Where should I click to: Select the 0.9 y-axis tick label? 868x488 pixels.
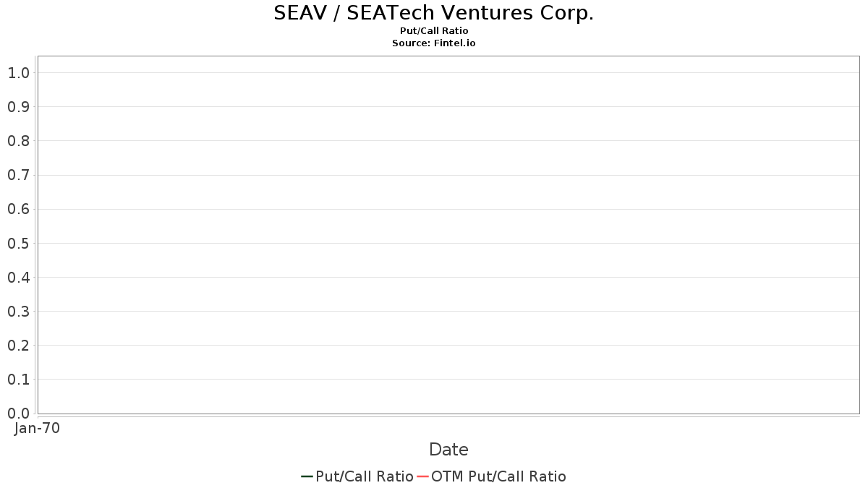[18, 107]
